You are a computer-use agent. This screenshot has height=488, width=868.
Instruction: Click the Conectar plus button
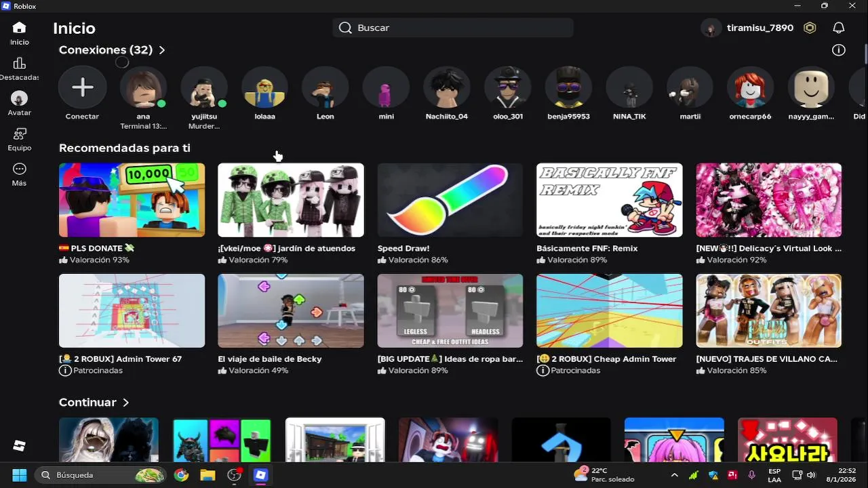click(82, 87)
